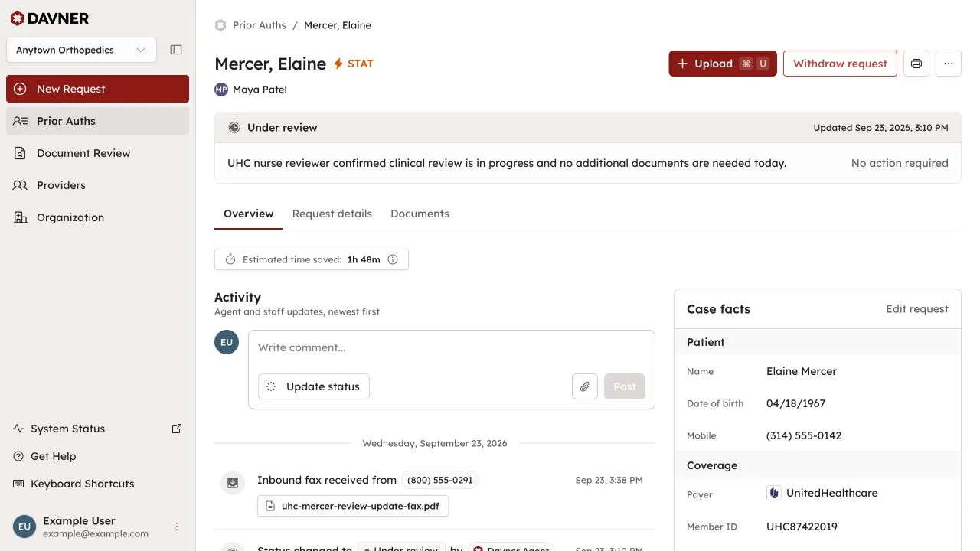Open the Organization section
The image size is (980, 551).
97,217
